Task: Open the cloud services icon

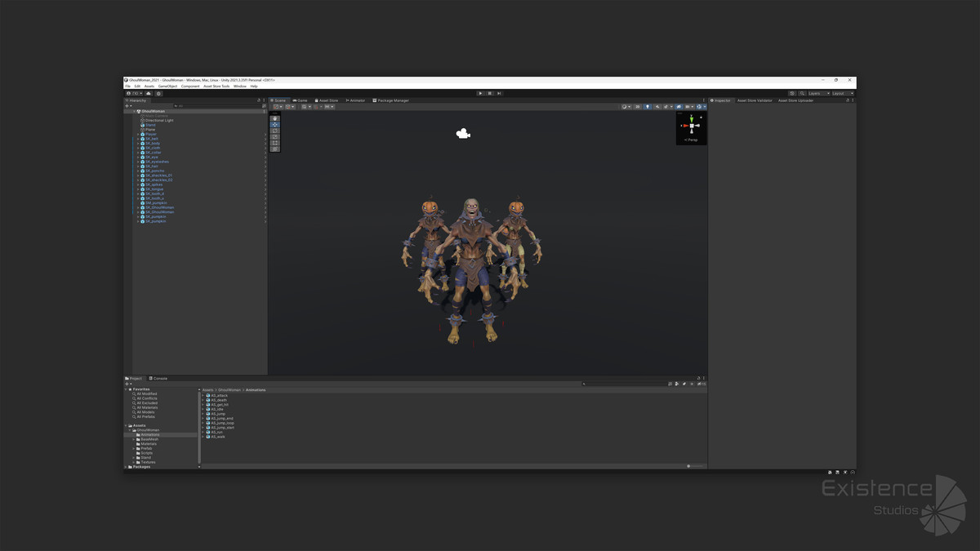Action: coord(149,93)
